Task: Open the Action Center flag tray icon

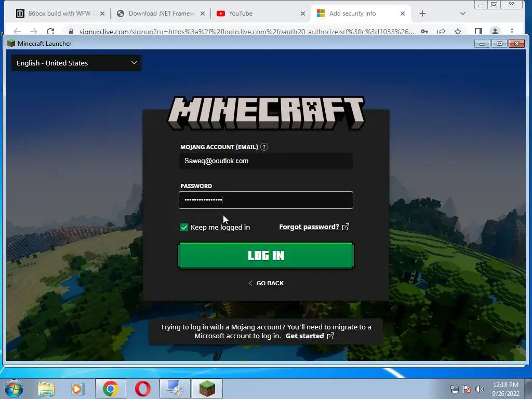Action: coord(467,389)
